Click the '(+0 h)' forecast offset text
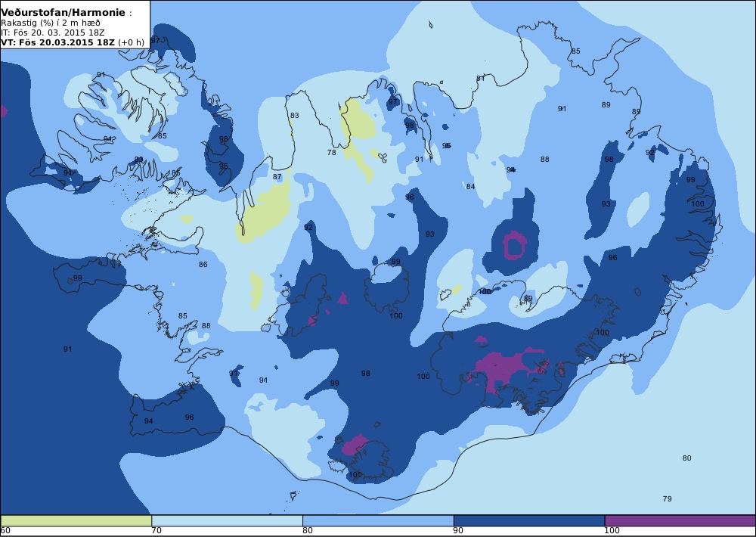Image resolution: width=756 pixels, height=537 pixels. click(131, 42)
